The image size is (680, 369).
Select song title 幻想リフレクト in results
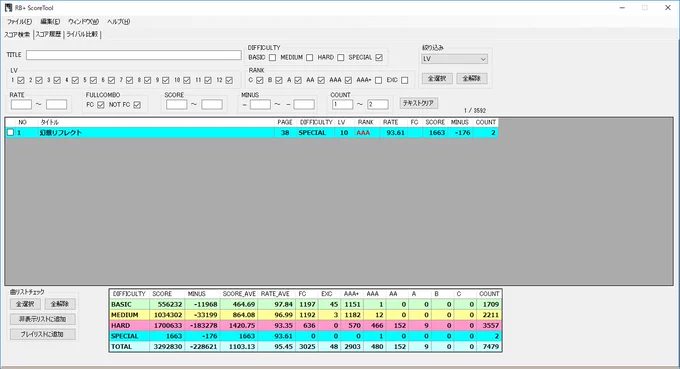(x=61, y=133)
